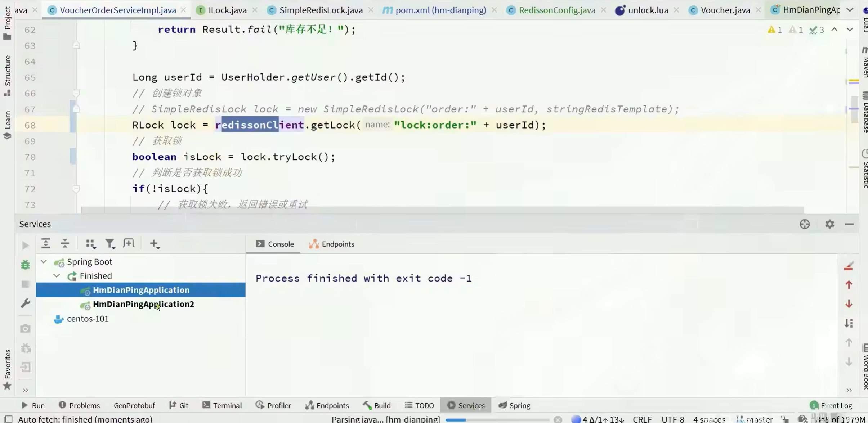Viewport: 868px width, 423px height.
Task: Toggle fold marker on line 66
Action: 76,93
